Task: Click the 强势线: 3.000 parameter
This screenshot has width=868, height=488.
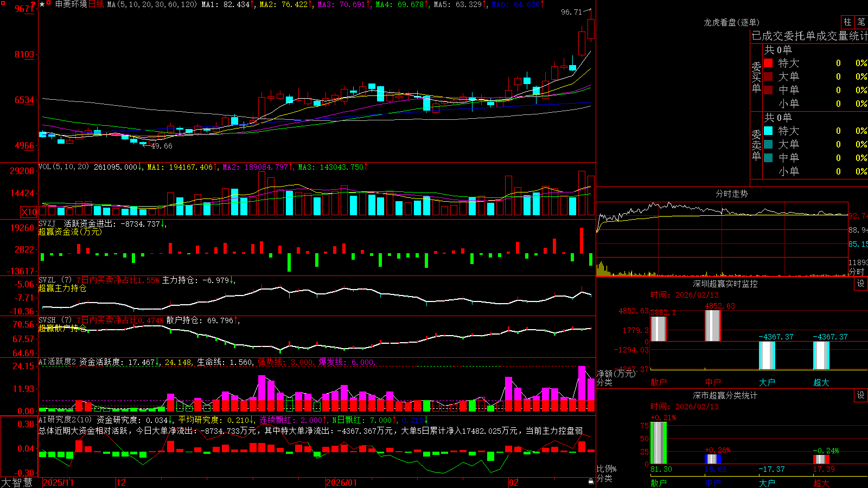Action: [285, 362]
